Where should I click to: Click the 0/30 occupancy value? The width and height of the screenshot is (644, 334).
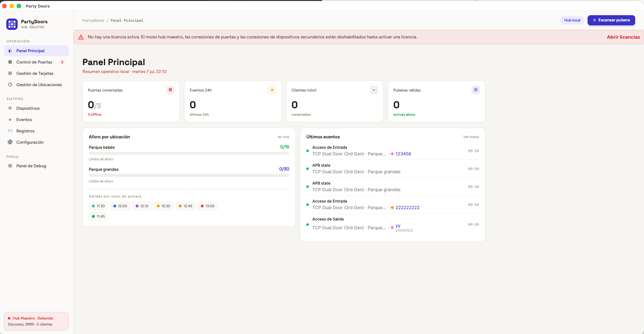point(284,169)
